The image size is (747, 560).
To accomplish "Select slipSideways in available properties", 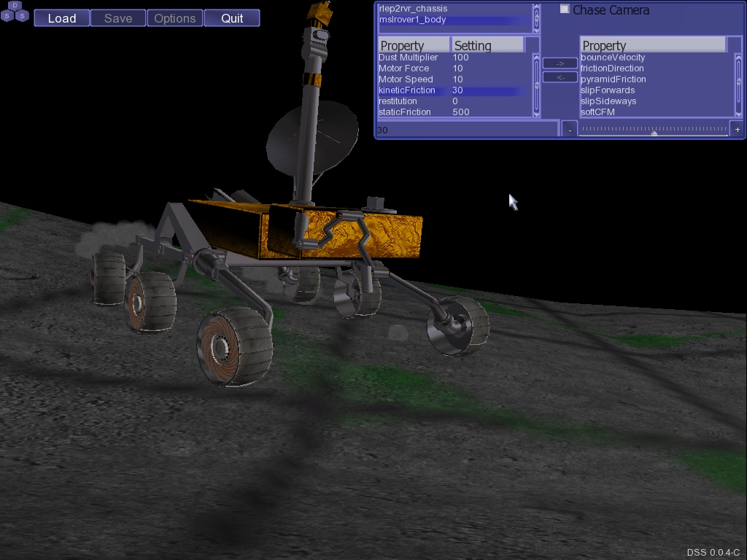I will (657, 101).
